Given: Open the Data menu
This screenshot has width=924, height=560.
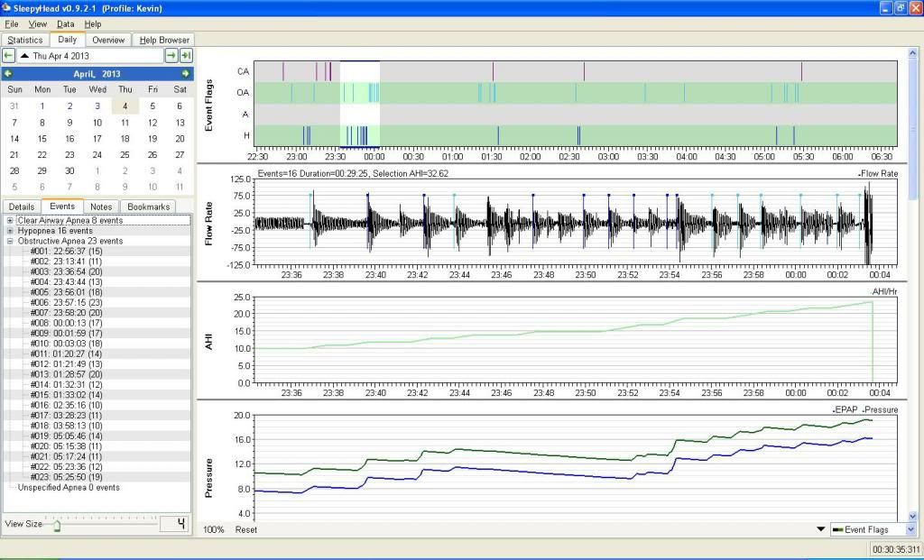Looking at the screenshot, I should coord(65,24).
